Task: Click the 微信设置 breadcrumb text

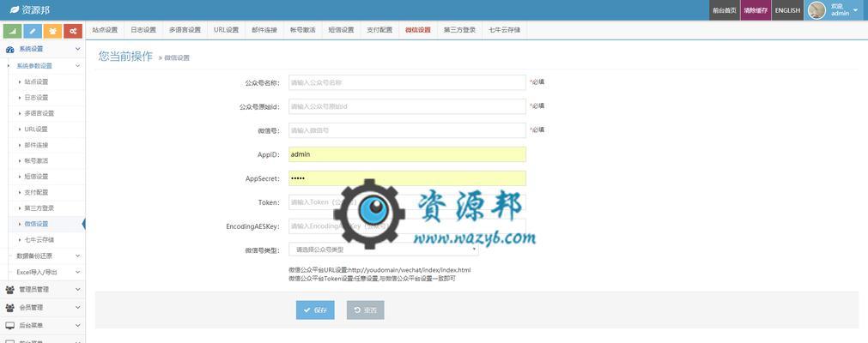Action: [177, 58]
